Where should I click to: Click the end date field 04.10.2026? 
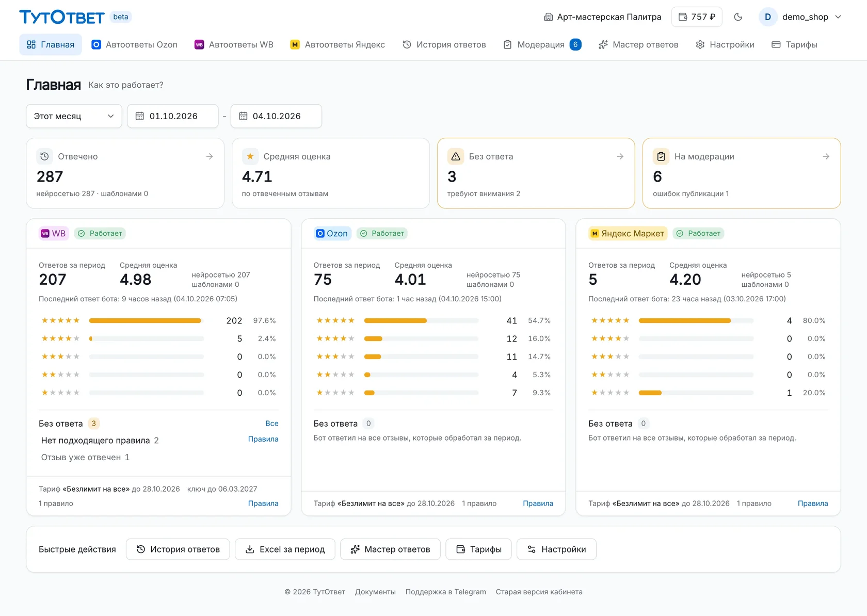pyautogui.click(x=276, y=116)
